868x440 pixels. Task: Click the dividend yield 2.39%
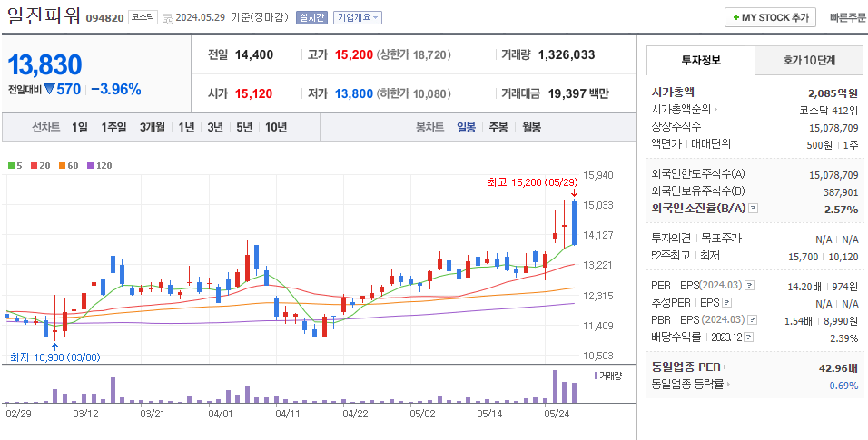pos(843,337)
